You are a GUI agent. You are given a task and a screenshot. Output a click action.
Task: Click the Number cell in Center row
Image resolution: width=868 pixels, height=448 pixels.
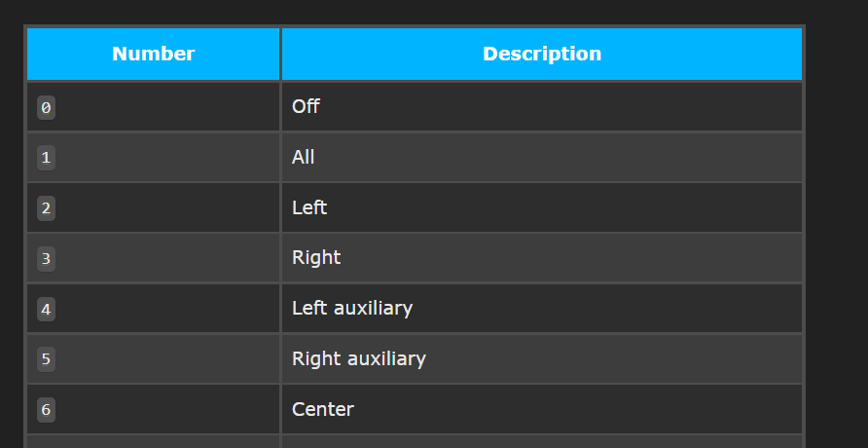(x=154, y=409)
